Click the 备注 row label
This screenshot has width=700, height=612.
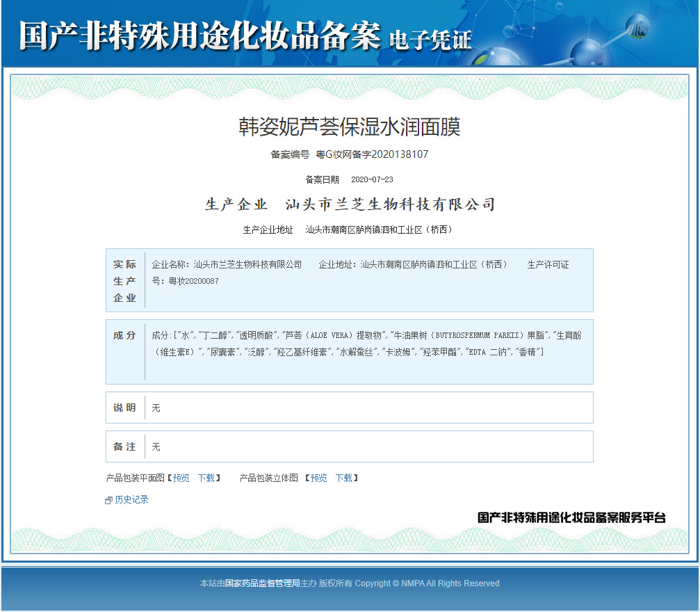click(x=124, y=446)
